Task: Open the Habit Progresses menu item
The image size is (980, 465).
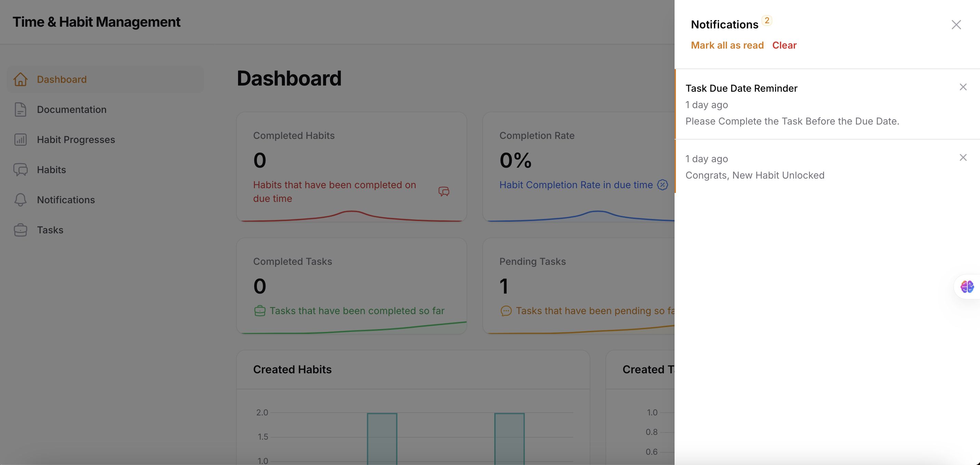Action: coord(76,140)
